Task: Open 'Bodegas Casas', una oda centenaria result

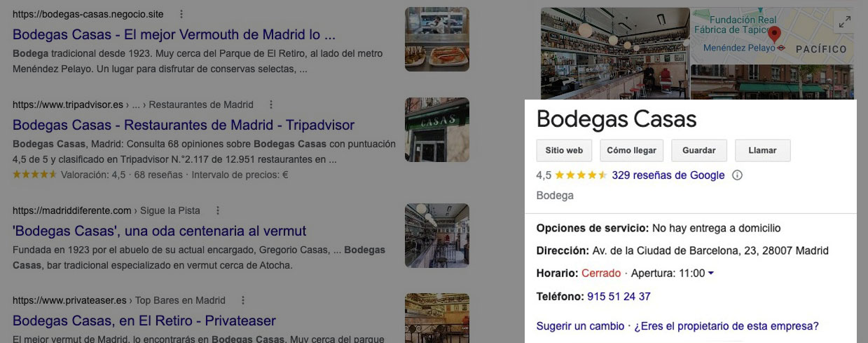Action: coord(160,231)
